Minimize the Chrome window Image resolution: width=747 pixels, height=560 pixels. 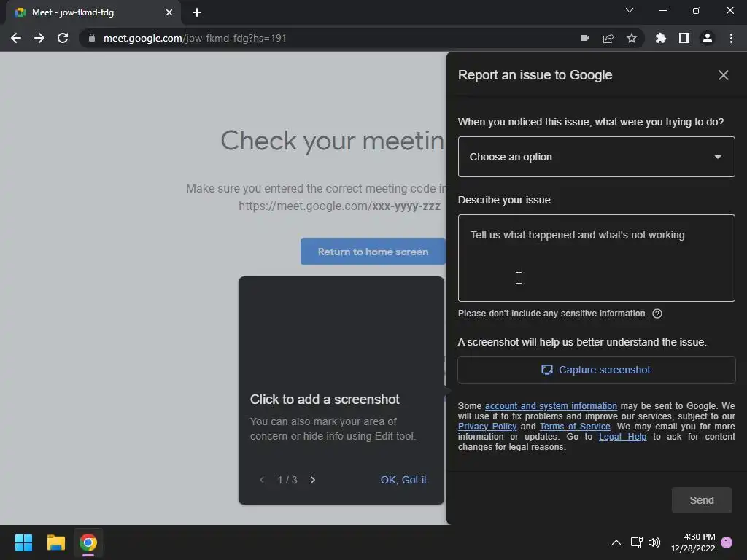[x=662, y=10]
